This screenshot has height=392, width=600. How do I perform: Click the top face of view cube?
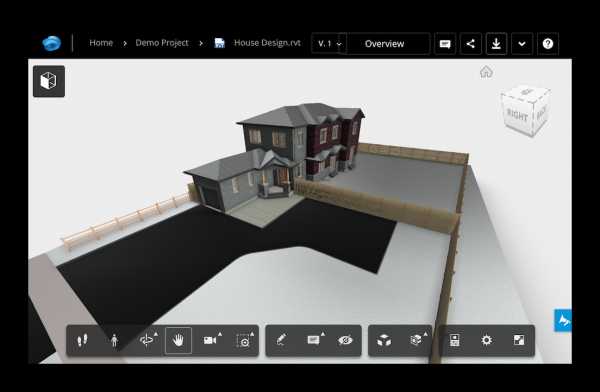527,92
